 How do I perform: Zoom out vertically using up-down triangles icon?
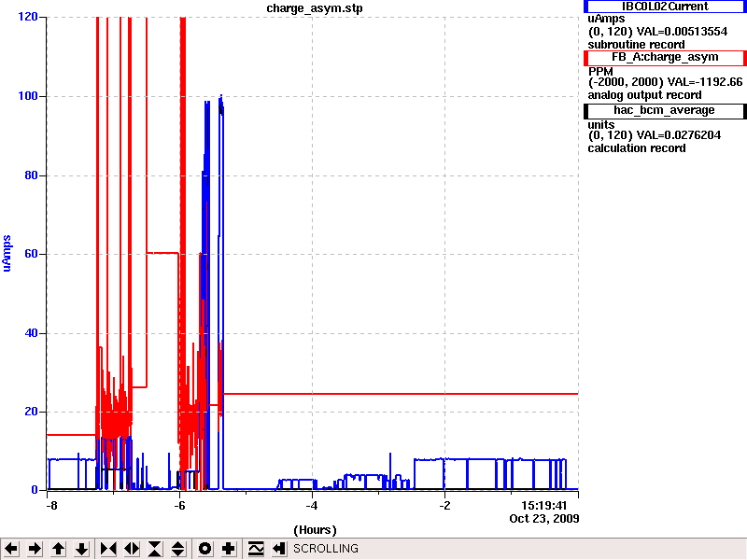[178, 549]
